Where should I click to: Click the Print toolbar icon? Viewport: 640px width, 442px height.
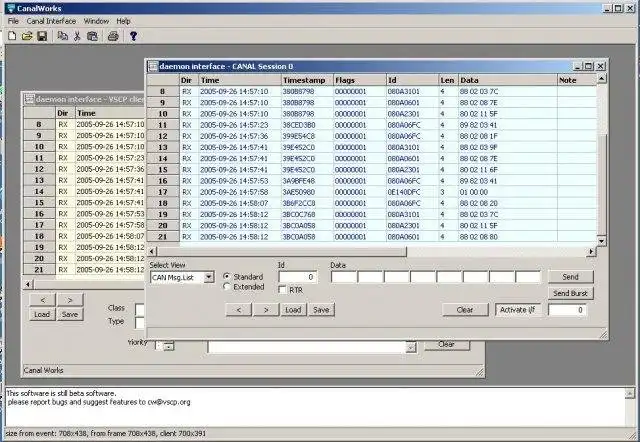point(113,36)
